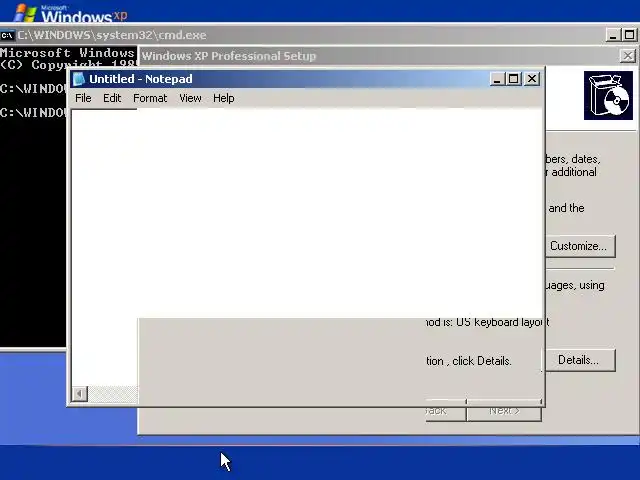The width and height of the screenshot is (640, 480).
Task: Click the Windows XP Professional Setup title
Action: [x=229, y=56]
